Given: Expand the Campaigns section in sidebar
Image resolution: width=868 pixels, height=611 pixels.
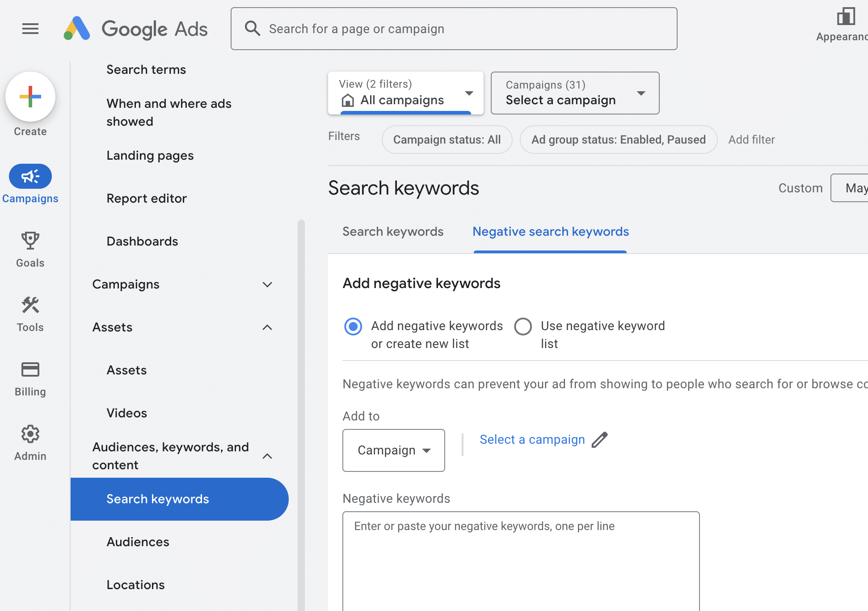Looking at the screenshot, I should click(x=267, y=284).
